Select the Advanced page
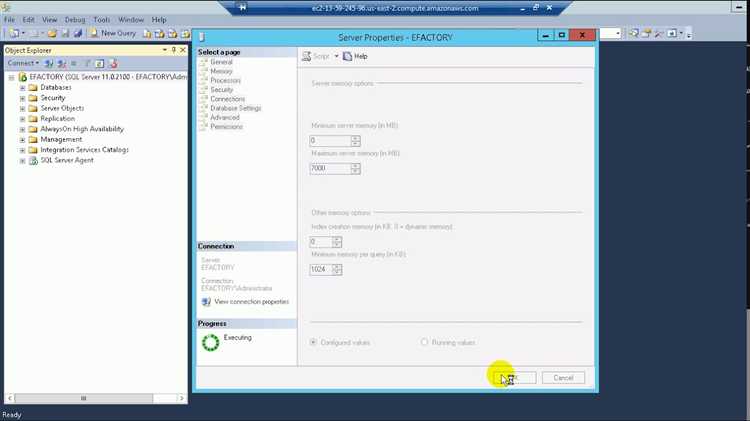The width and height of the screenshot is (750, 421). (x=225, y=117)
